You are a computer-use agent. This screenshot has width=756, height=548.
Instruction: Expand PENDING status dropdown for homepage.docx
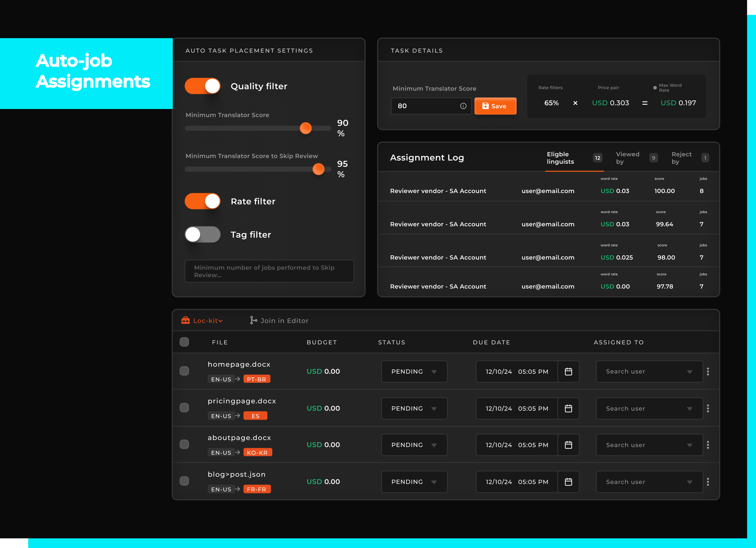[x=414, y=372]
